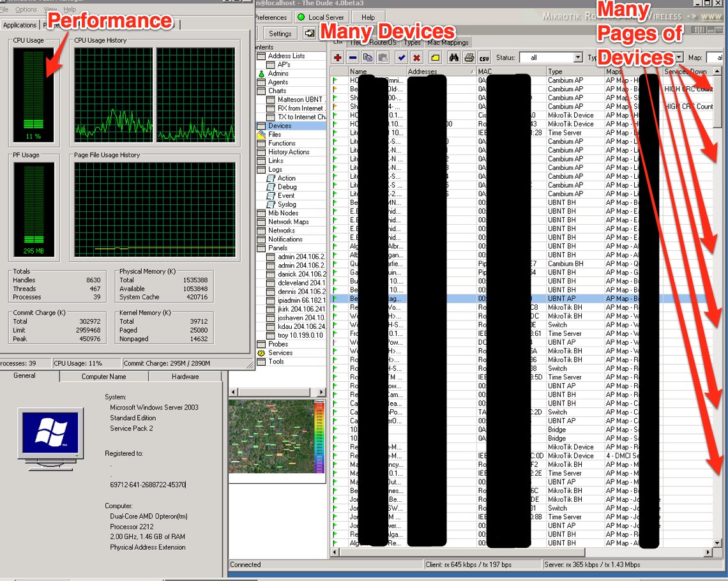Screen dimensions: 728x581
Task: Click the www link in the MikroTik banner
Action: tap(711, 17)
